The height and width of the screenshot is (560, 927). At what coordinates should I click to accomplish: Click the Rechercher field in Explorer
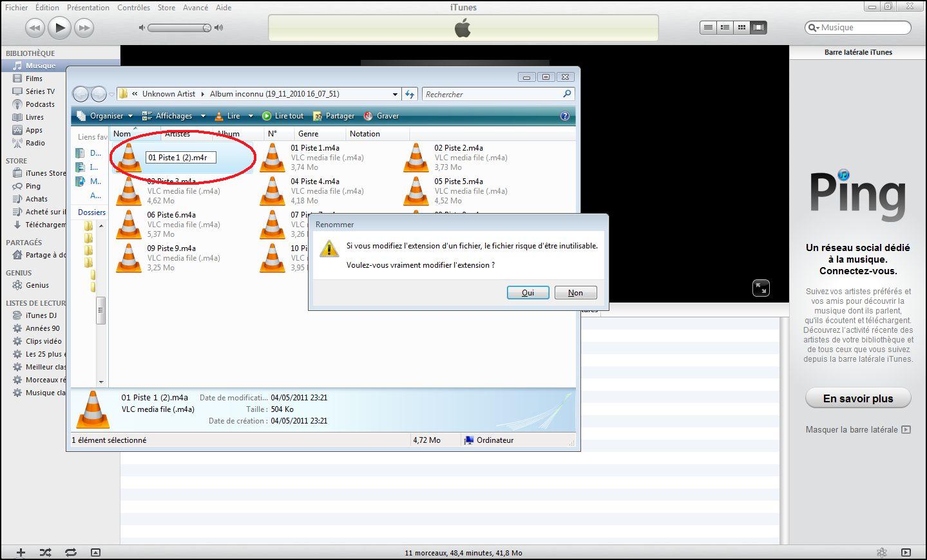click(x=498, y=95)
